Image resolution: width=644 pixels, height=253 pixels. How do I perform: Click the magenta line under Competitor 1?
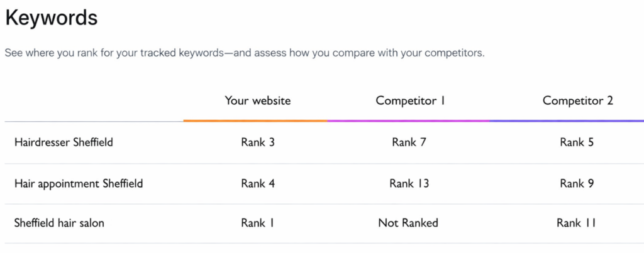(x=409, y=121)
